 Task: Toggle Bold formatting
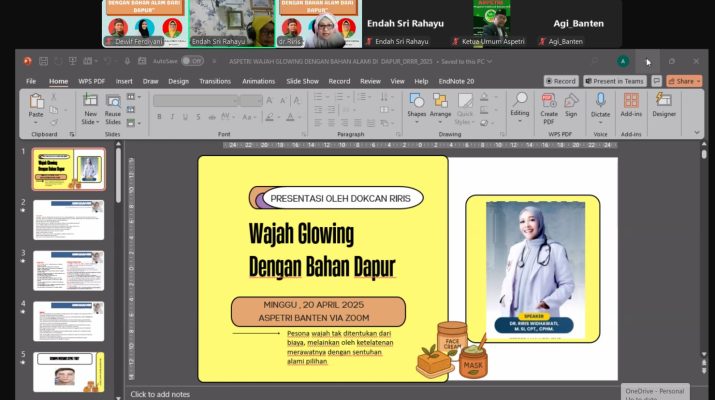pos(159,117)
